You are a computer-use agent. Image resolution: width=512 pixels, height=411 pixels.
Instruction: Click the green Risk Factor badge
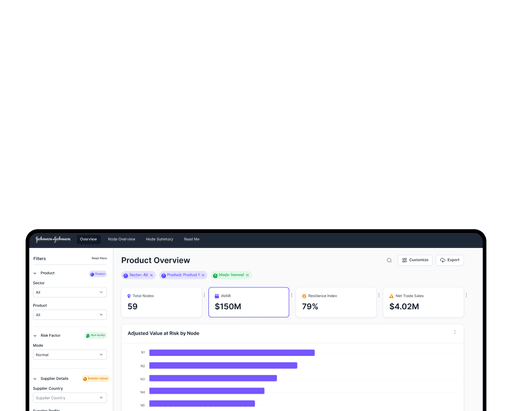[x=96, y=335]
